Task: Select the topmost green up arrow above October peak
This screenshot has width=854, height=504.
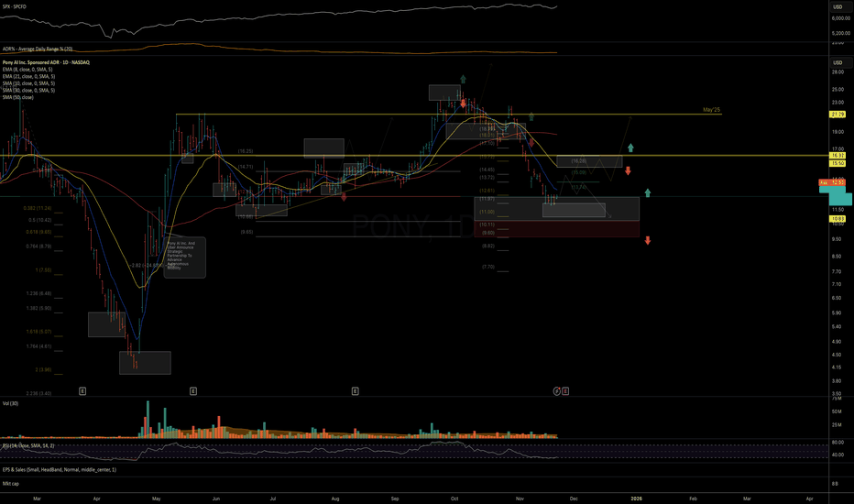Action: coord(464,80)
